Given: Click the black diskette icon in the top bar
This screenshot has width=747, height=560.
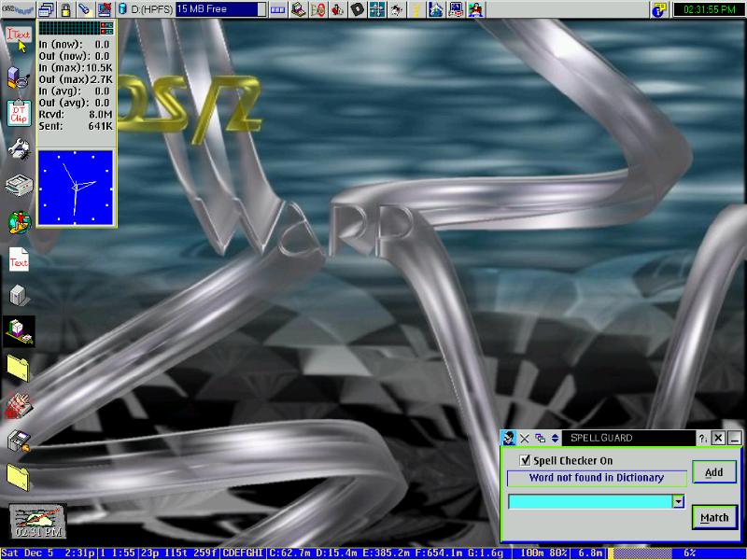Looking at the screenshot, I should click(x=357, y=9).
